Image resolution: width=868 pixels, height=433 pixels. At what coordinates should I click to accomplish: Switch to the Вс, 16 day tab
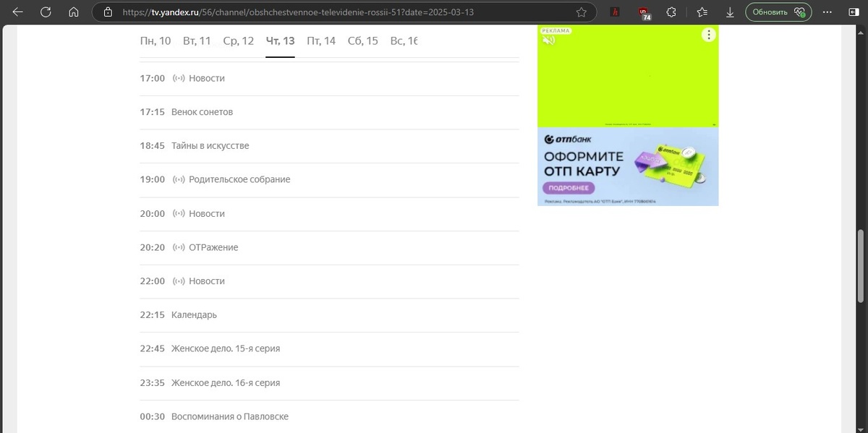404,41
